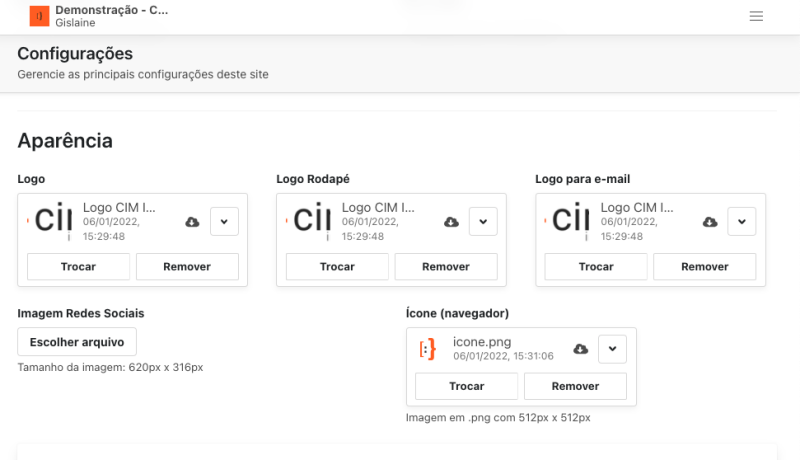Click Trocar under Logo para e-mail
This screenshot has height=460, width=800.
596,267
